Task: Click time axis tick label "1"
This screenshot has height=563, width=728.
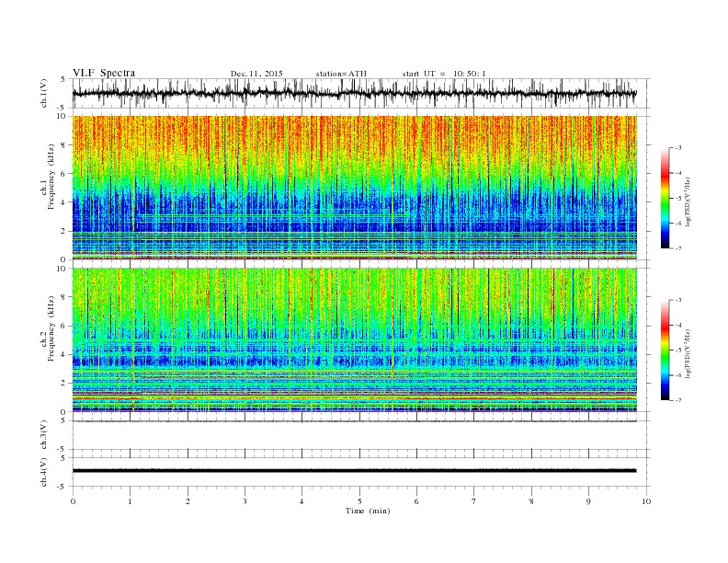Action: [x=131, y=501]
